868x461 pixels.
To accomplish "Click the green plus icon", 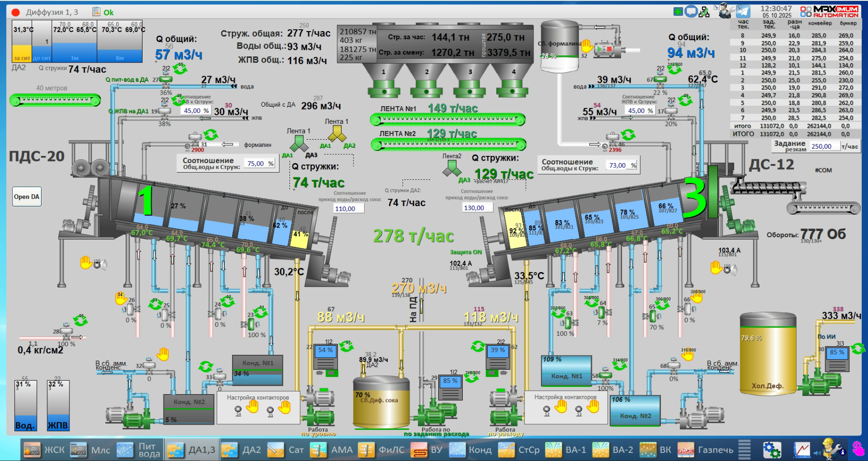I will point(678,11).
